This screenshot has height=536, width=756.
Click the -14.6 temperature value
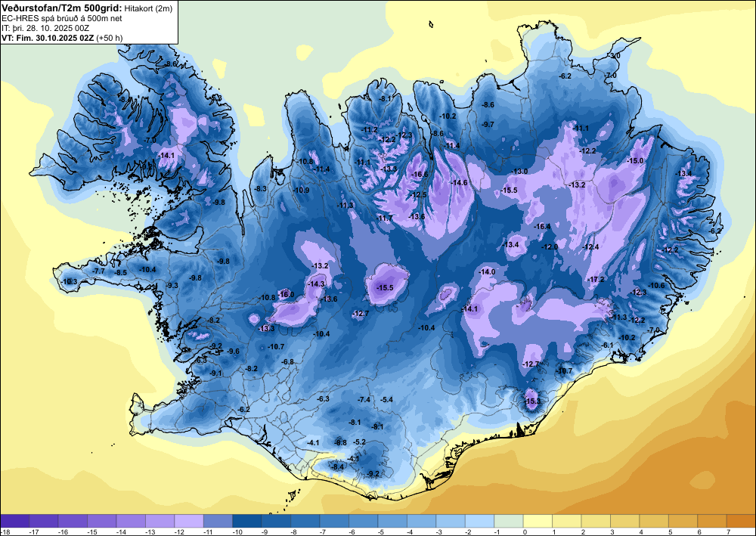459,183
